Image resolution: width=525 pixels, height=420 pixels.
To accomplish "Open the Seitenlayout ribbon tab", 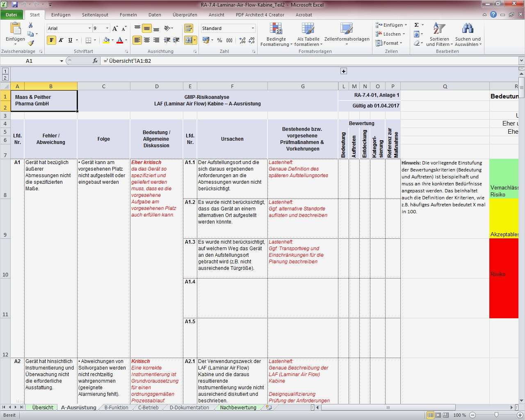I will [95, 15].
